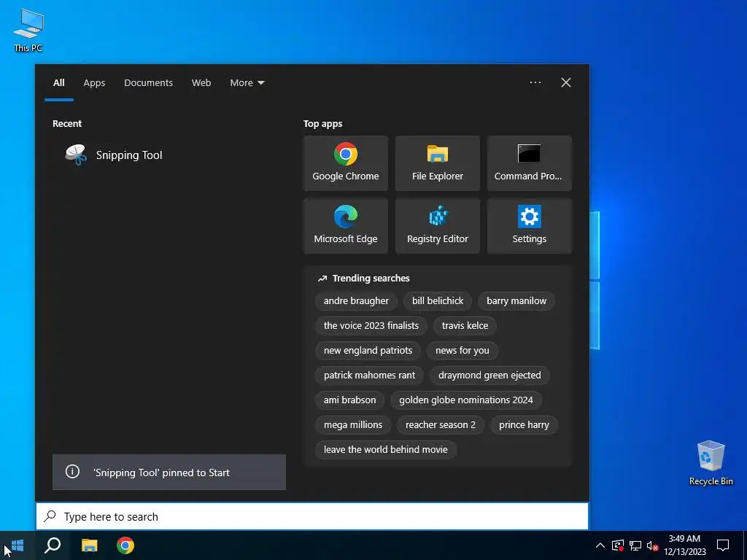747x560 pixels.
Task: Search trending 'barry manilow'
Action: point(516,301)
